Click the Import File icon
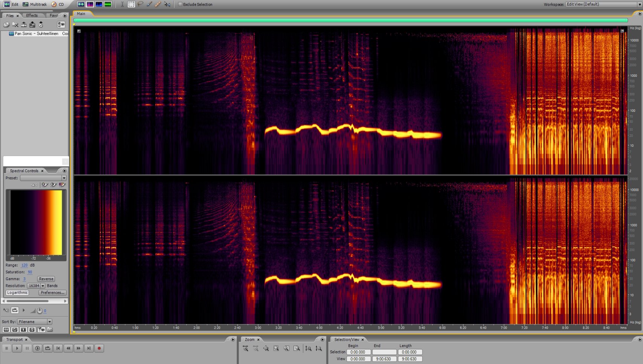The height and width of the screenshot is (364, 643). point(6,24)
